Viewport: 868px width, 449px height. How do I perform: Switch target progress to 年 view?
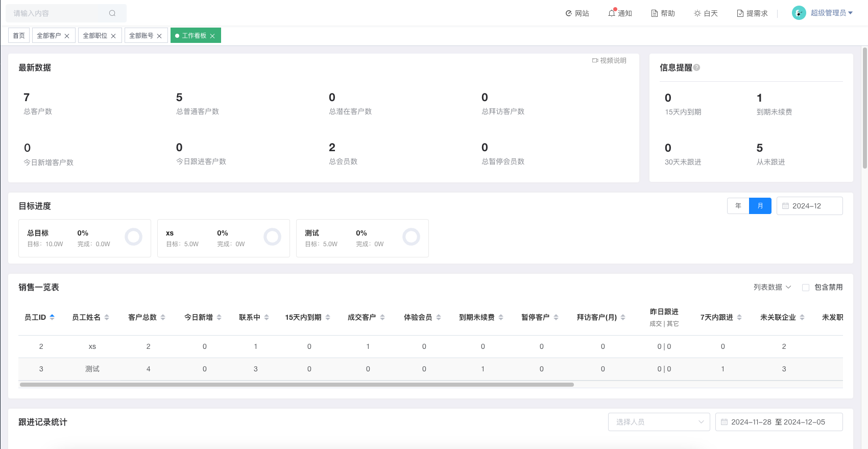point(738,206)
